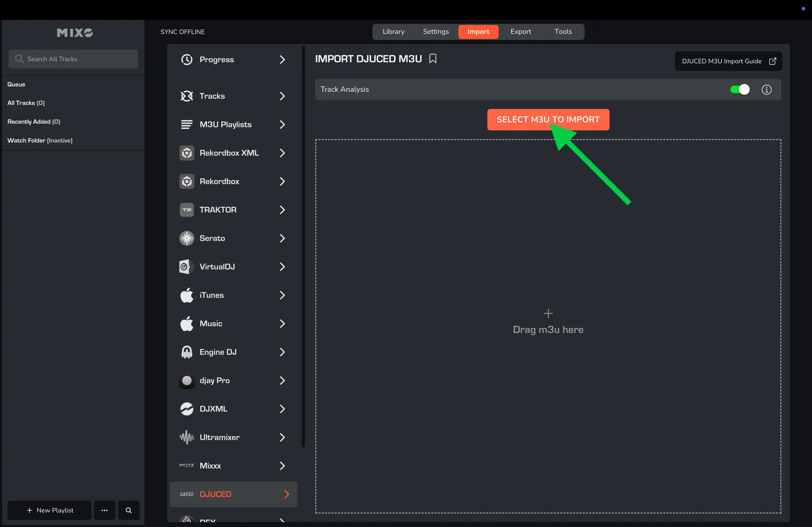Switch to the Export tab
This screenshot has height=527, width=812.
[520, 32]
